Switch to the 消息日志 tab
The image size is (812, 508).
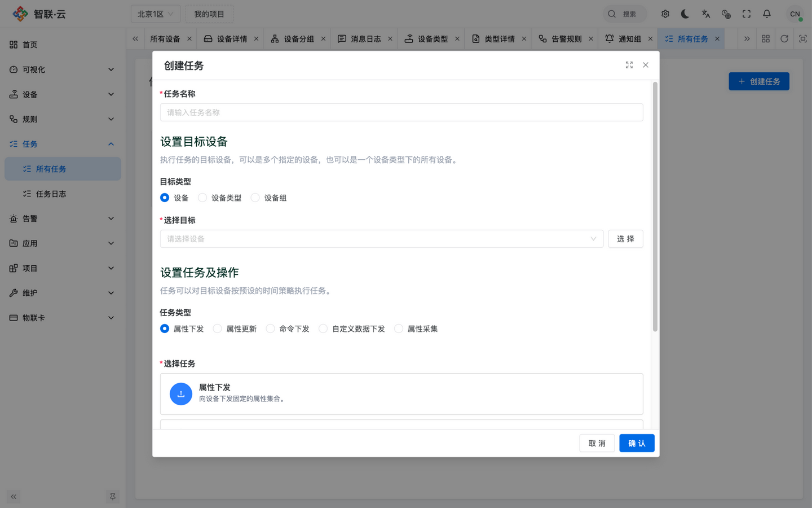pos(365,39)
